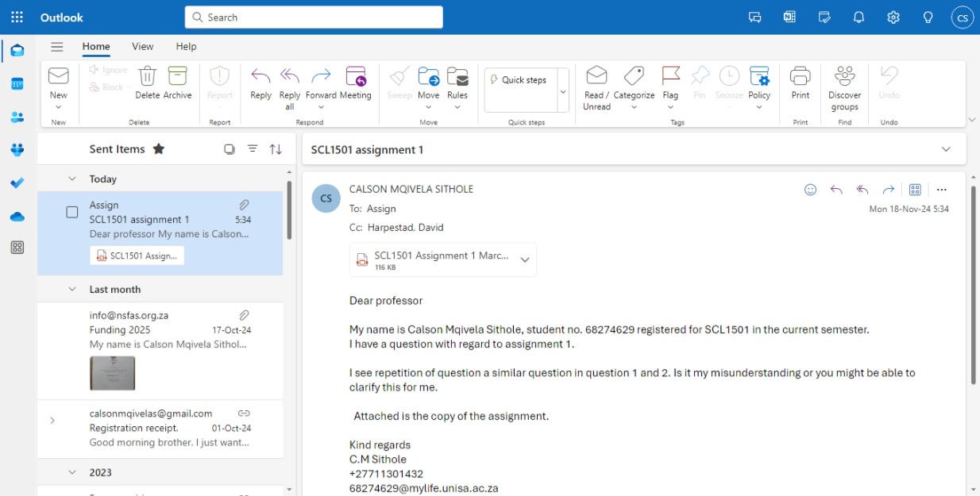The width and height of the screenshot is (980, 496).
Task: Click Read / Unread in the ribbon
Action: (596, 88)
